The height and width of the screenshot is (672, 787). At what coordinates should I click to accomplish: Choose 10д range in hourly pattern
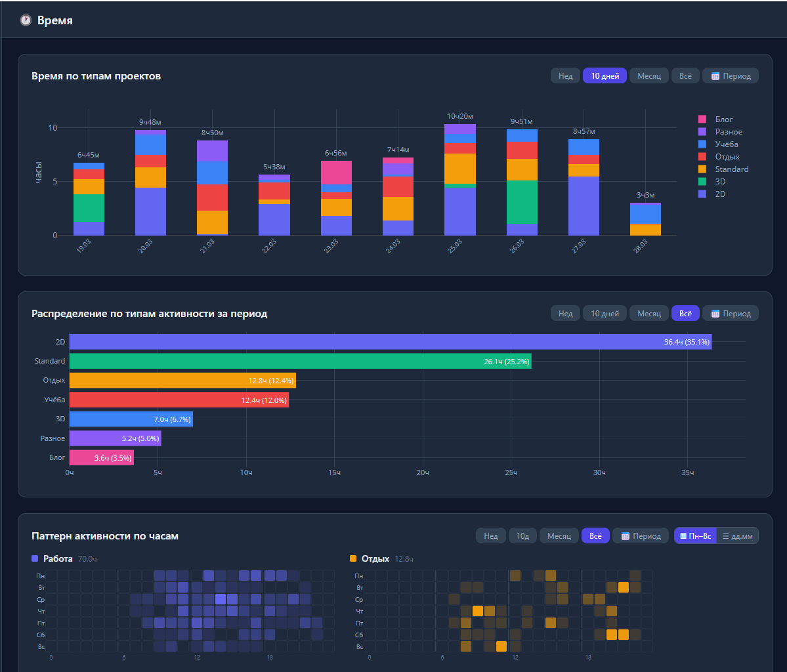click(522, 535)
